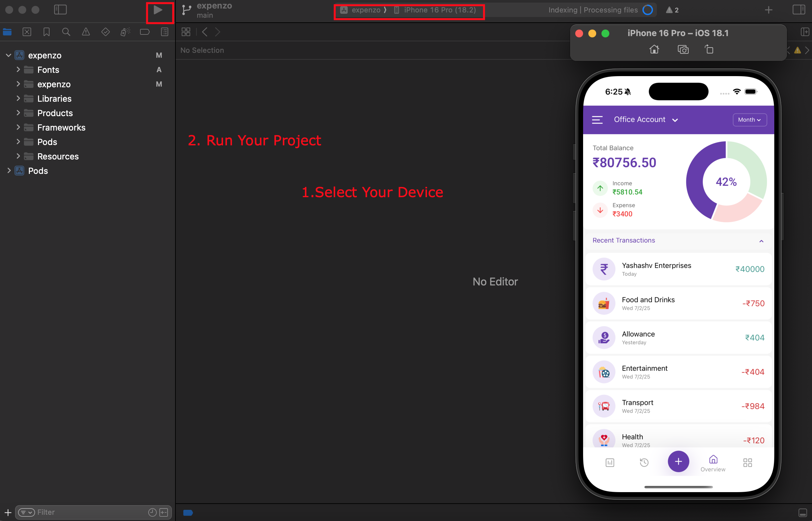
Task: Open the git branch icon menu
Action: (186, 10)
